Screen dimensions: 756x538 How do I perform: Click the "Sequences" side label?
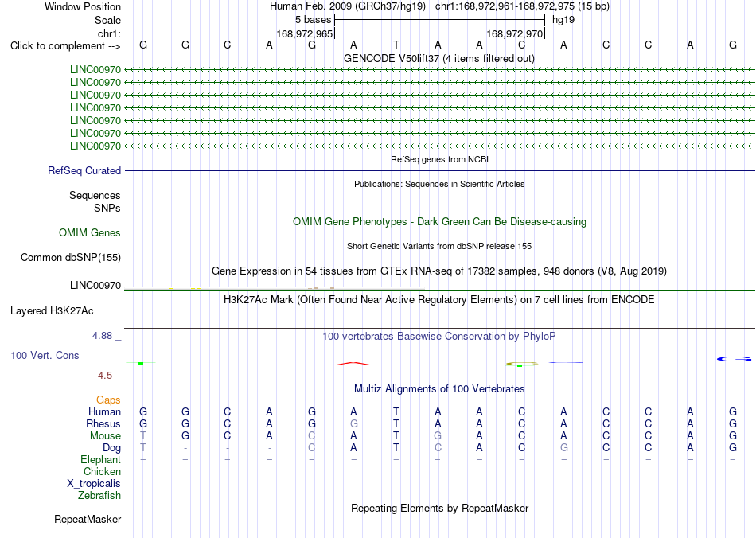tap(95, 195)
